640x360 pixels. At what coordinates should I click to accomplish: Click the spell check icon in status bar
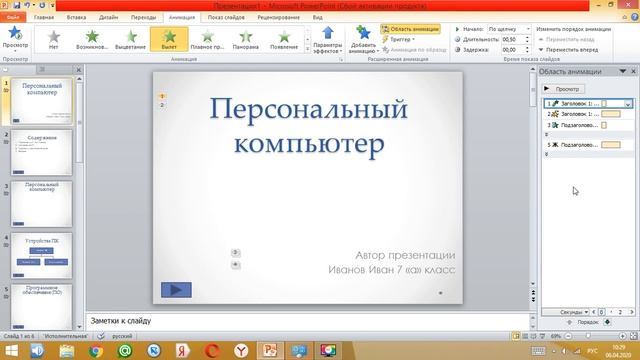pyautogui.click(x=101, y=336)
